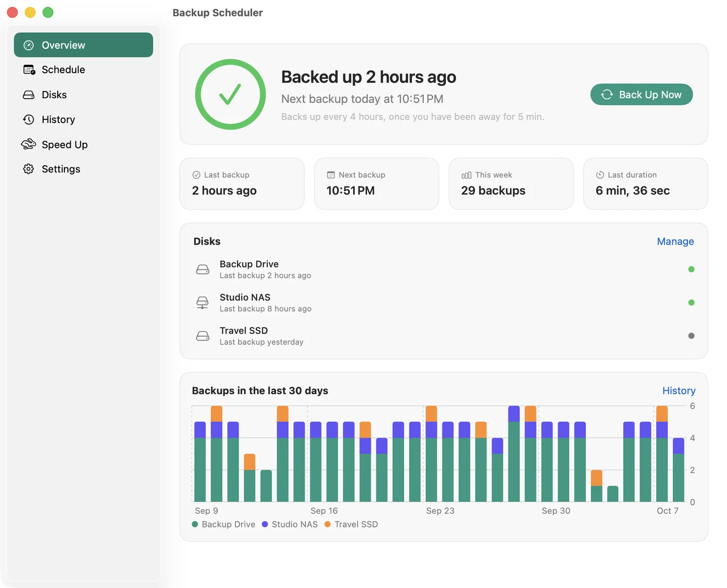
Task: Click the Next backup calendar icon
Action: [x=331, y=175]
